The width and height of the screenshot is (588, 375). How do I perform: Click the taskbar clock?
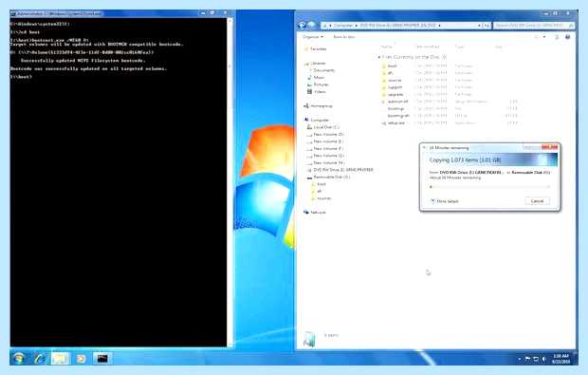tap(560, 359)
